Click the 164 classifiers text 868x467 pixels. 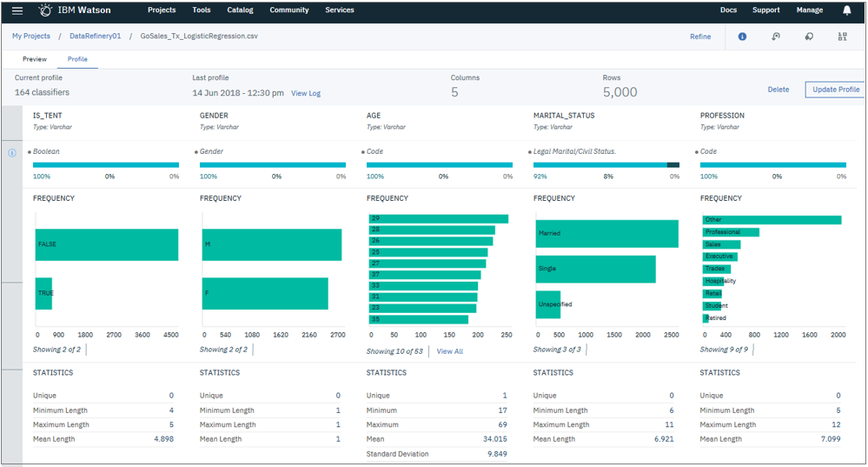tap(42, 92)
